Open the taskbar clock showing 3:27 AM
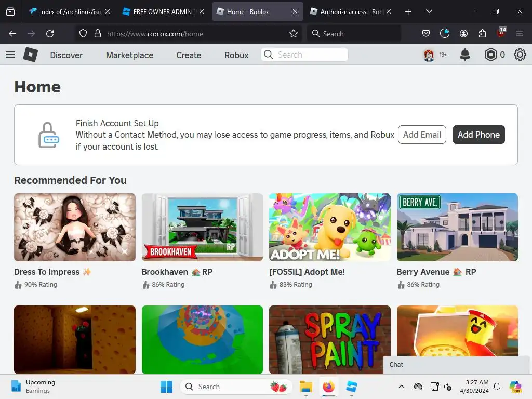The width and height of the screenshot is (532, 399). [x=474, y=387]
